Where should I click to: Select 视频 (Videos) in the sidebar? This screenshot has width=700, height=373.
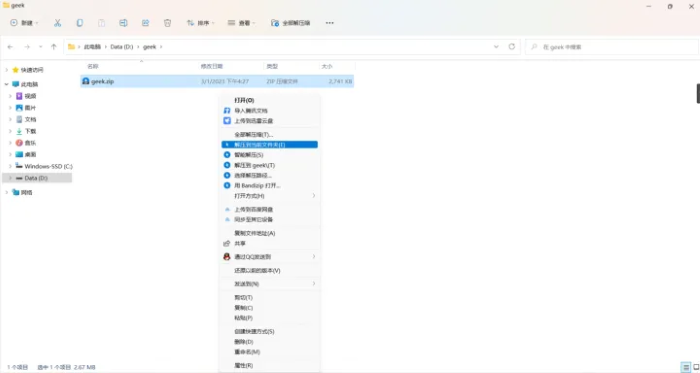(30, 96)
